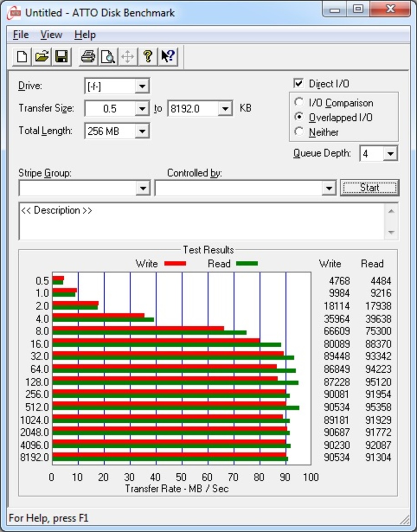Click the 128.0 transfer size row label
417x532 pixels.
pyautogui.click(x=37, y=382)
